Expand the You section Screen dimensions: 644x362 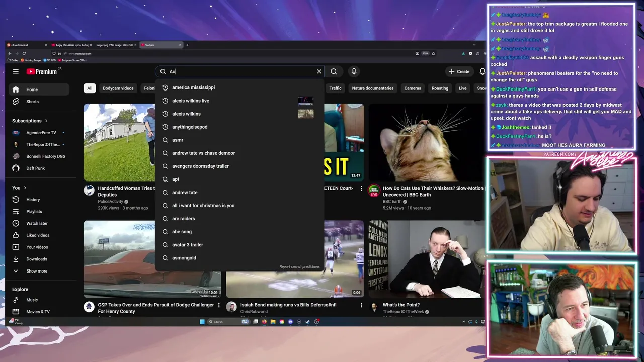click(x=19, y=188)
